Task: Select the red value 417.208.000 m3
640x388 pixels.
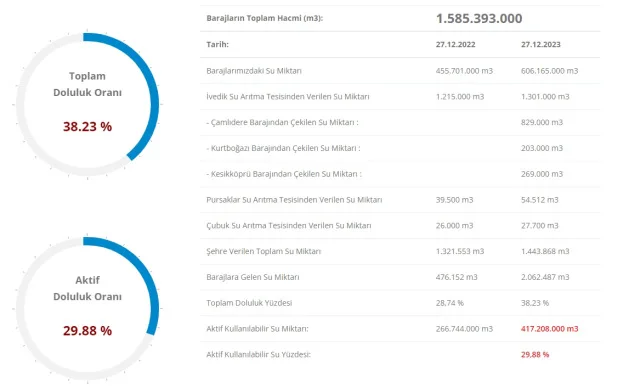Action: pos(549,329)
